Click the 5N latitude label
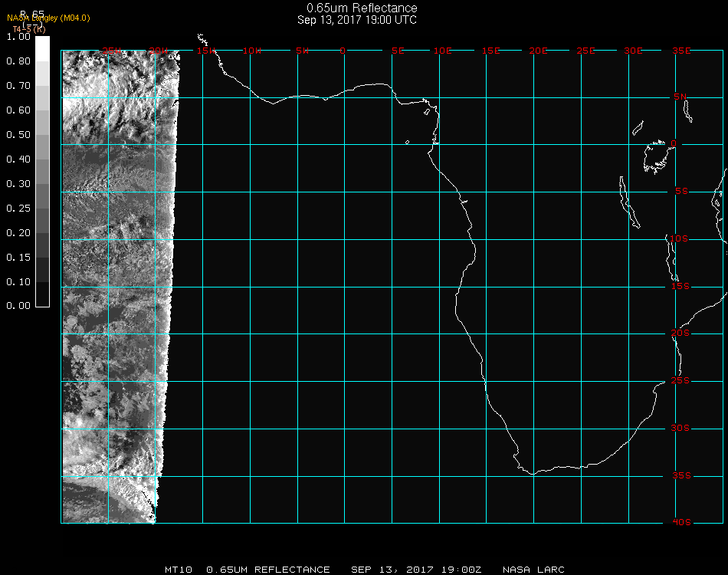The height and width of the screenshot is (575, 728). [x=680, y=97]
